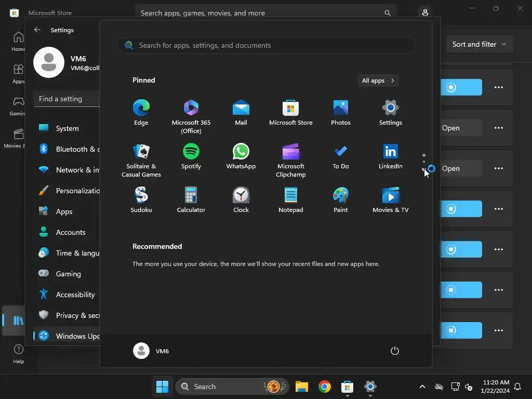532x399 pixels.
Task: Open more options for topmost Store item
Action: pos(499,87)
